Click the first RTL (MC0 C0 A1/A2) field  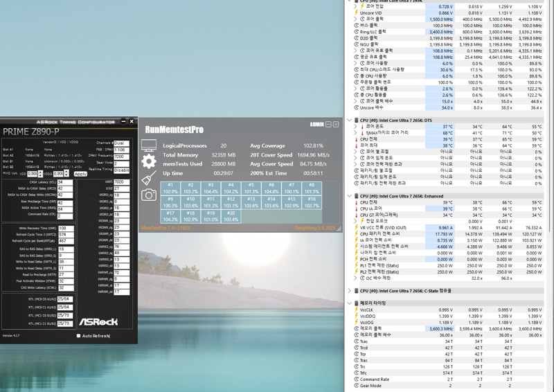(65, 299)
